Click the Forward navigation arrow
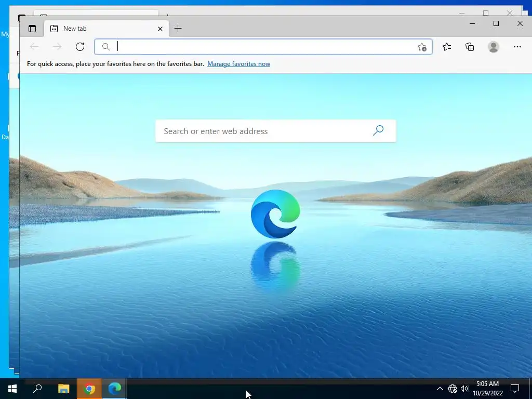This screenshot has height=399, width=532. coord(57,46)
